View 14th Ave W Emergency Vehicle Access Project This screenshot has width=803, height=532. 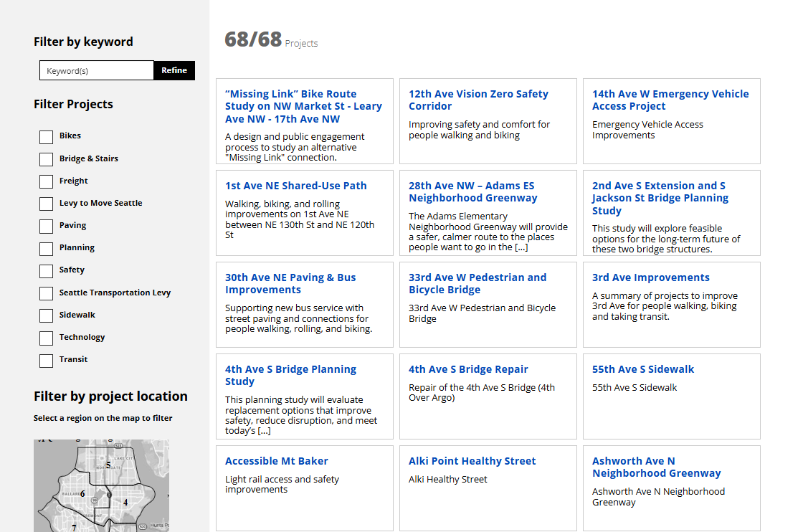tap(670, 100)
